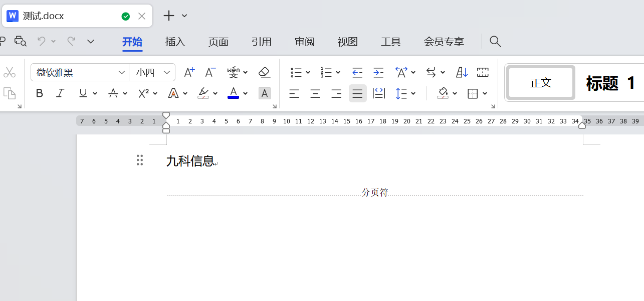The width and height of the screenshot is (644, 301).
Task: Apply the 正文 style
Action: pyautogui.click(x=541, y=83)
